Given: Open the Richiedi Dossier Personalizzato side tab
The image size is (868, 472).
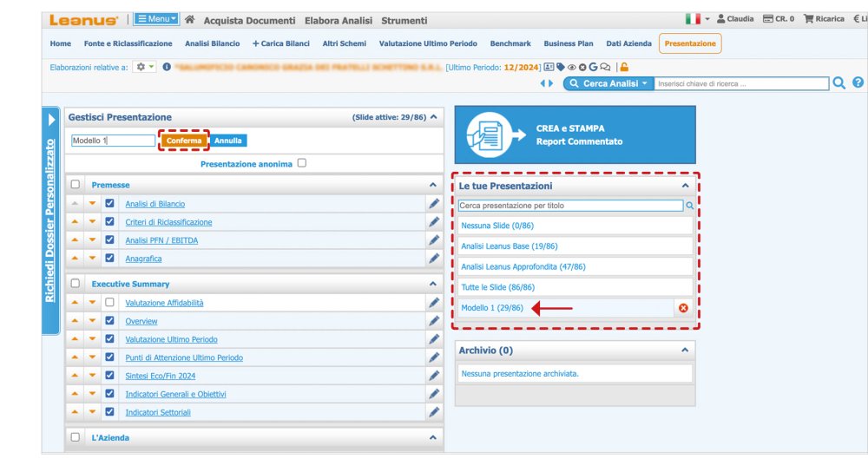Looking at the screenshot, I should (50, 220).
